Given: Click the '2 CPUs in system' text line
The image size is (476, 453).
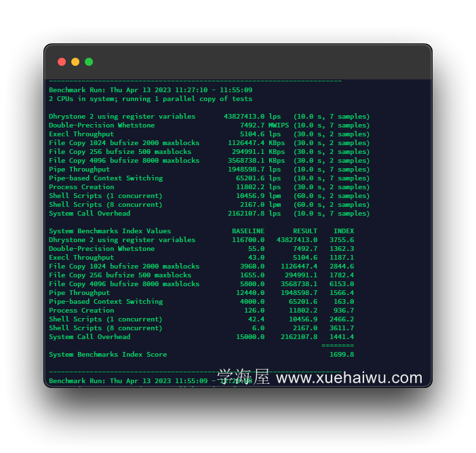Looking at the screenshot, I should (x=151, y=99).
